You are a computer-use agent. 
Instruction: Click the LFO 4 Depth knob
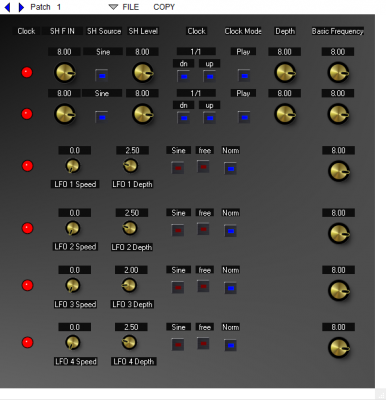(x=129, y=342)
